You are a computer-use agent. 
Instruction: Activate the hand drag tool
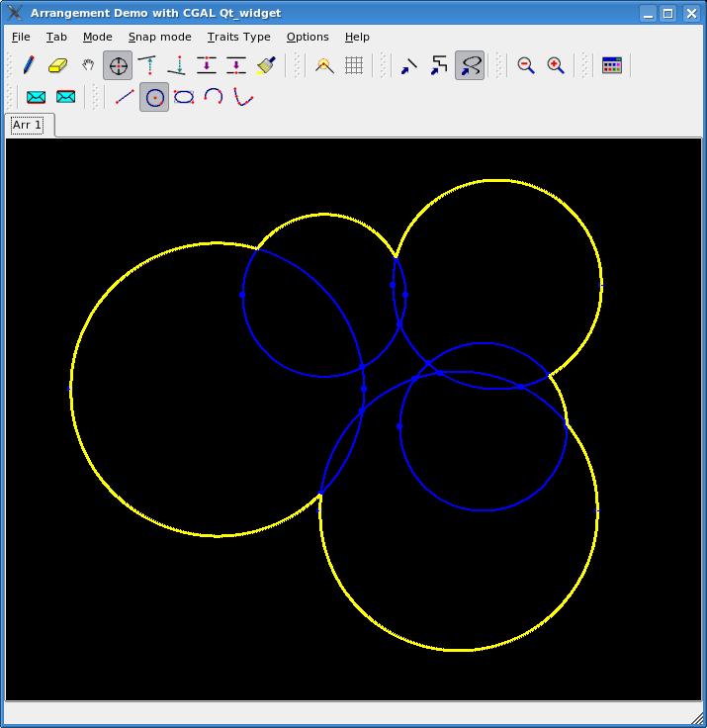pyautogui.click(x=88, y=66)
